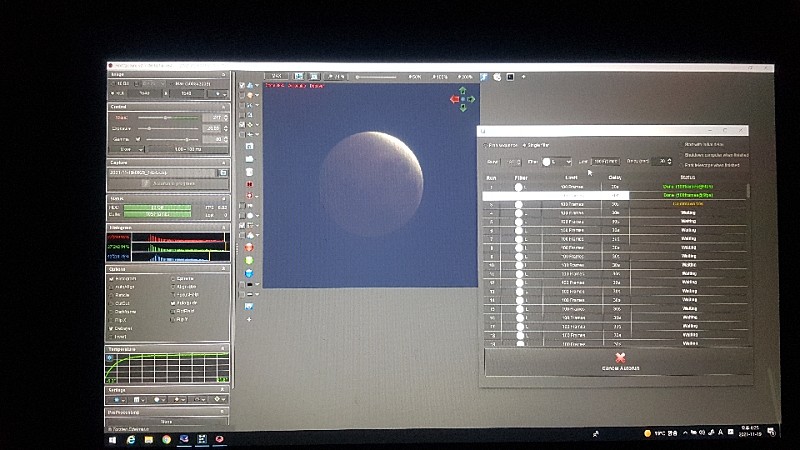Collapse the Temperature panel
800x450 pixels.
223,349
